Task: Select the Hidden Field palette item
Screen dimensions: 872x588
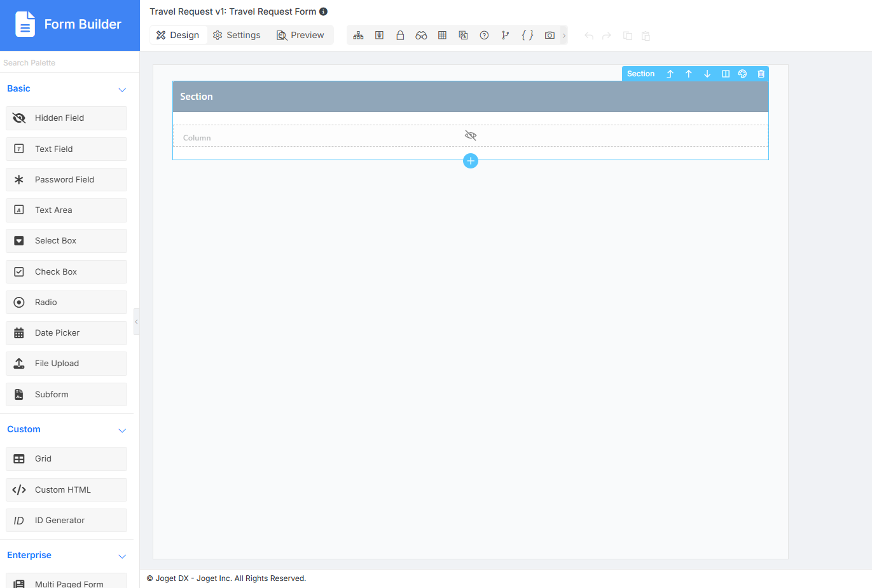Action: pos(66,118)
